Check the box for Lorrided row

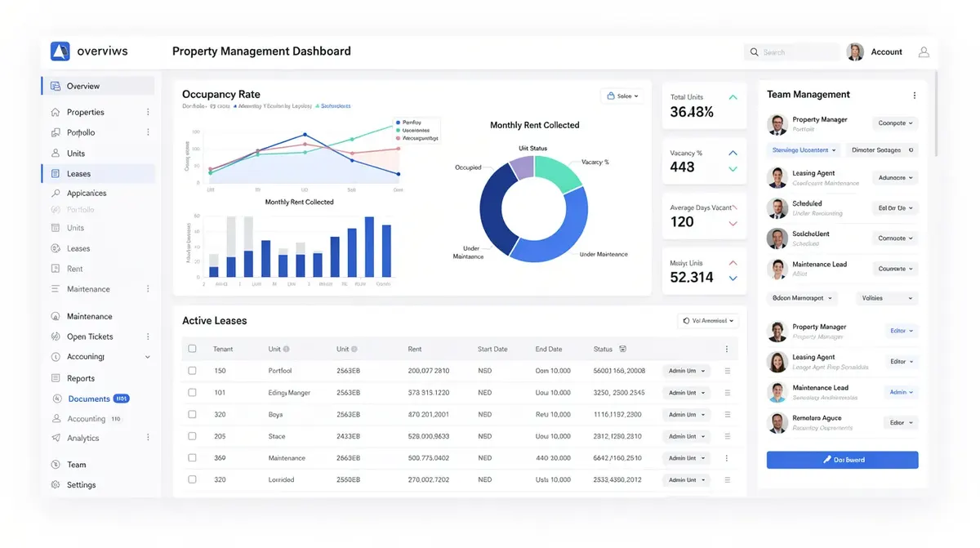click(x=193, y=479)
